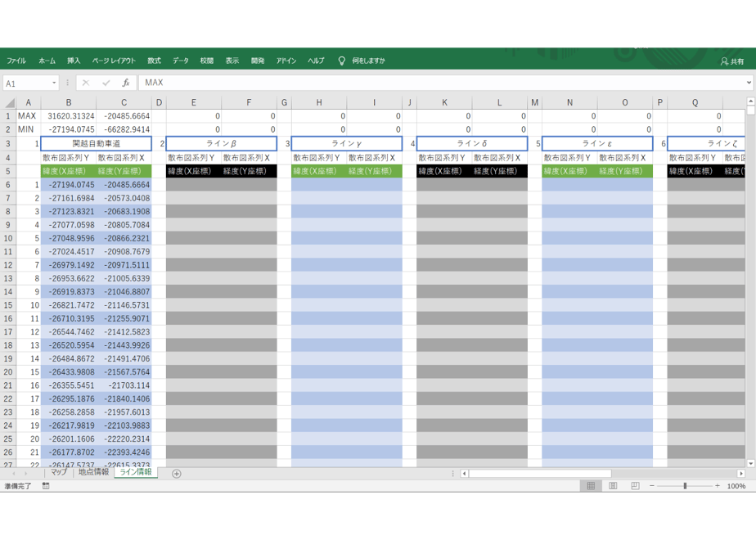Click the 100% zoom level text

click(736, 485)
